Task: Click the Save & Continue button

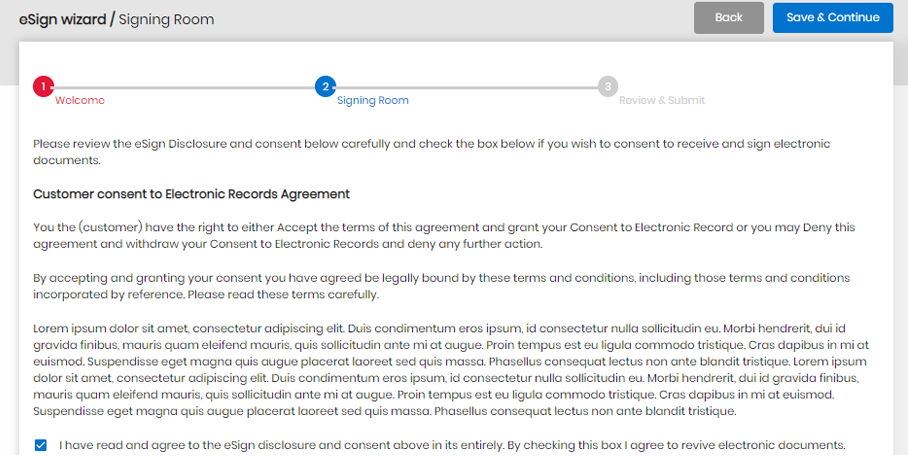Action: (x=833, y=17)
